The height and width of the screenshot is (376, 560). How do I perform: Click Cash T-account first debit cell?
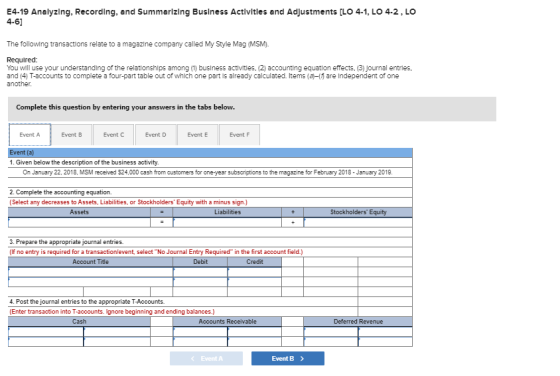(46, 332)
